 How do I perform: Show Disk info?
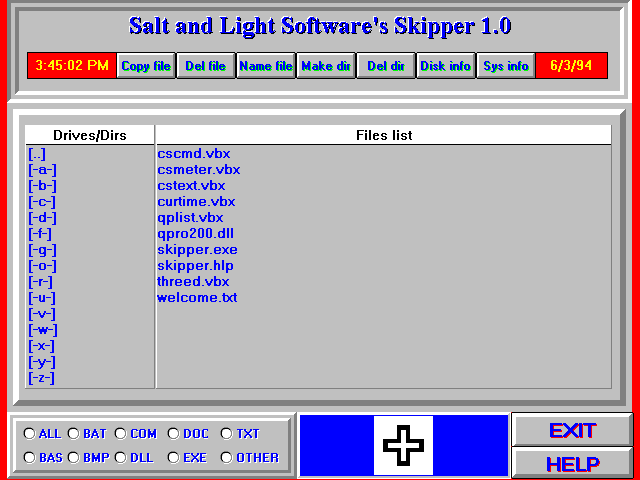point(446,66)
